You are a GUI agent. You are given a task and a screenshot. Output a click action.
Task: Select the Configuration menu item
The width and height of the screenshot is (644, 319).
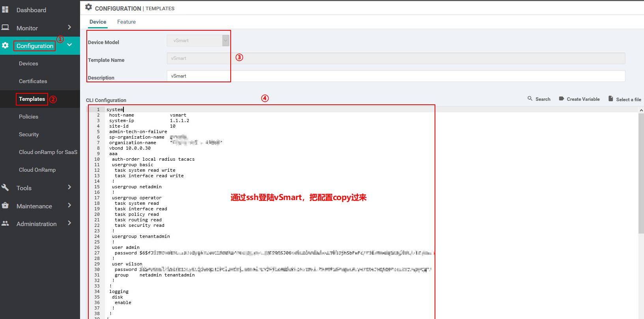click(35, 46)
